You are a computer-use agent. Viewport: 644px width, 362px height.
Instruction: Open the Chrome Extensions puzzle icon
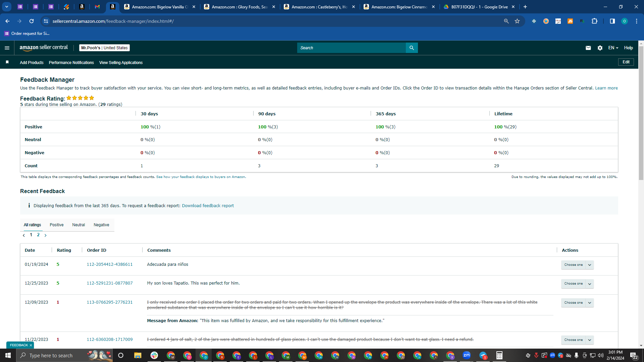[594, 21]
